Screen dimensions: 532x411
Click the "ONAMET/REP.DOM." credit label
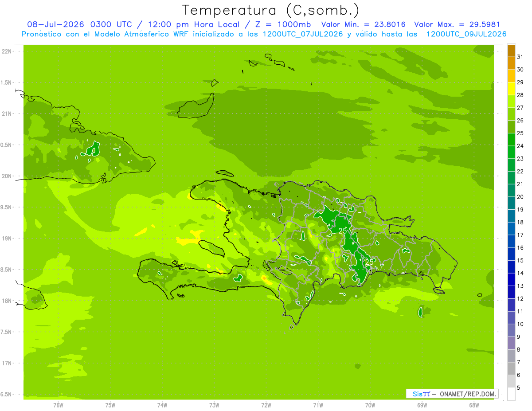pos(467,394)
